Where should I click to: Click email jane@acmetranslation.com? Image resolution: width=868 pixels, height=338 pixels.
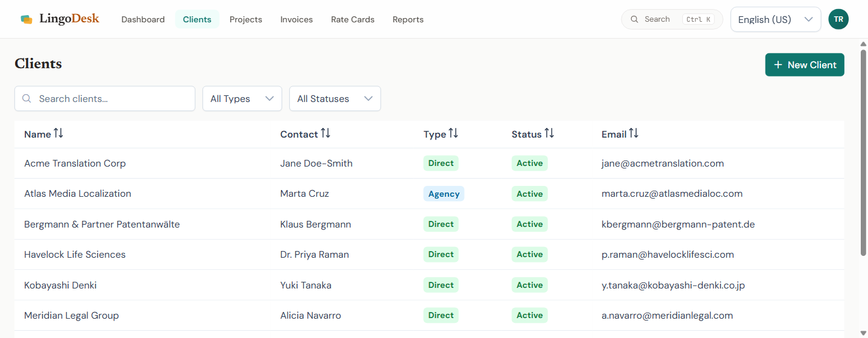(x=662, y=163)
